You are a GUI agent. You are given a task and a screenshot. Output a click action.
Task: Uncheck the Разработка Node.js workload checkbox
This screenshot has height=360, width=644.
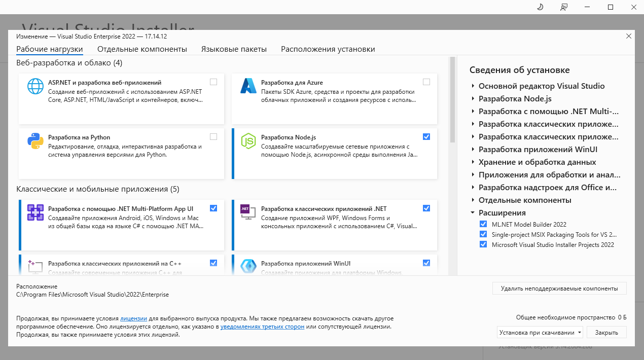(x=426, y=136)
